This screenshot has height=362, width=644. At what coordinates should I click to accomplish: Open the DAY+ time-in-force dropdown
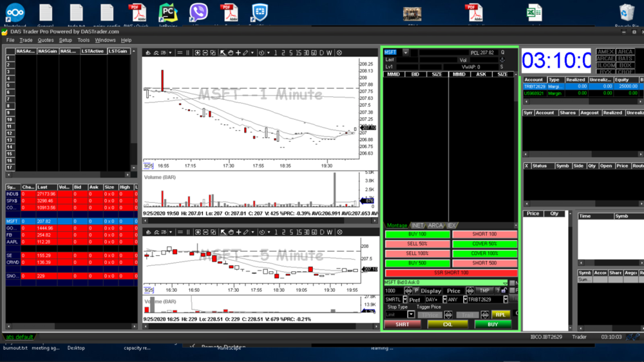coord(444,300)
